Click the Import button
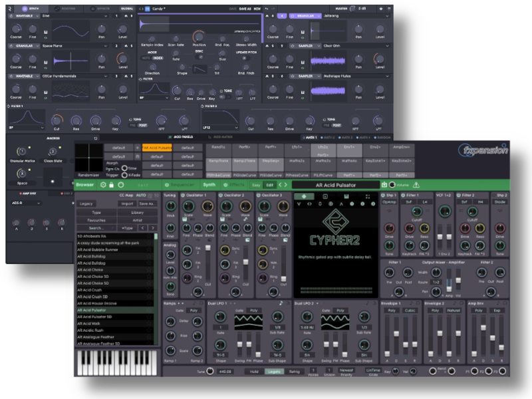 (x=126, y=204)
